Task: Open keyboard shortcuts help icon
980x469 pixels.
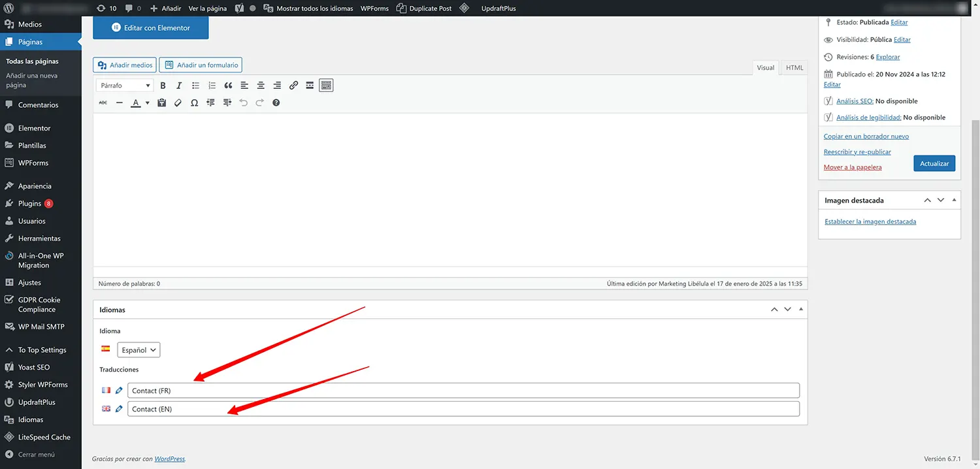Action: [276, 103]
